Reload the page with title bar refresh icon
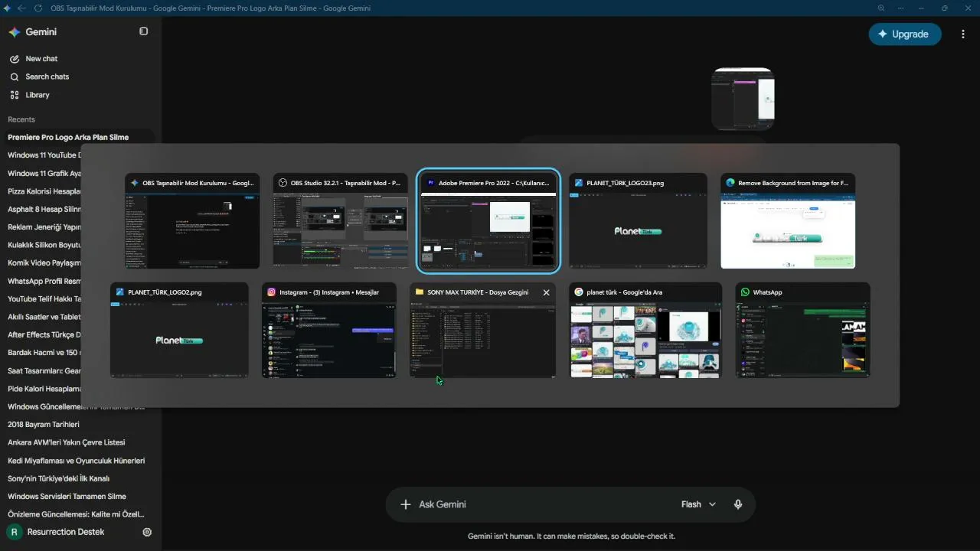980x551 pixels. click(x=38, y=8)
